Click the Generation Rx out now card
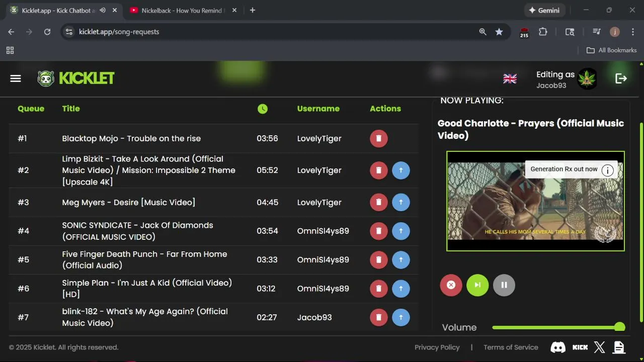The height and width of the screenshot is (362, 644). pyautogui.click(x=563, y=169)
